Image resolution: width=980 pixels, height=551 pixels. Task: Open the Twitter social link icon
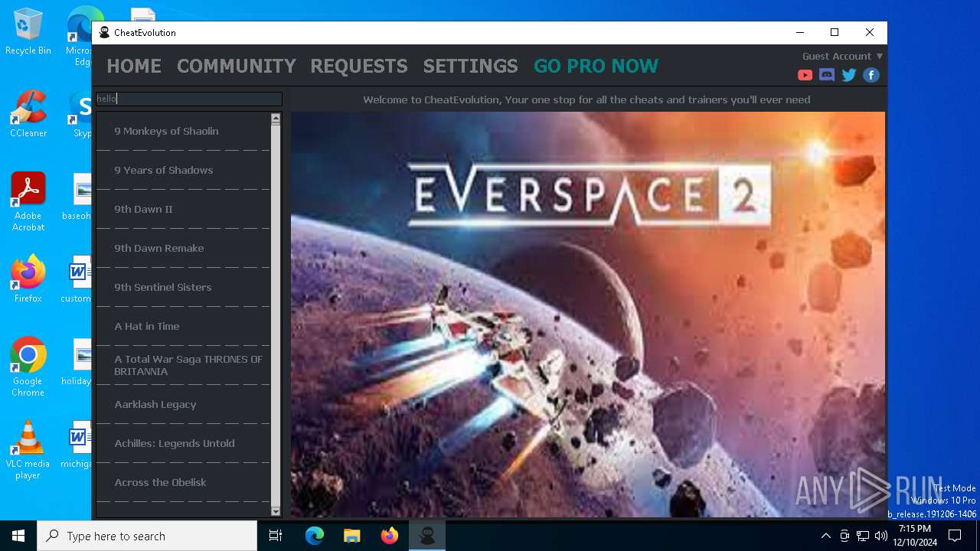click(x=849, y=75)
